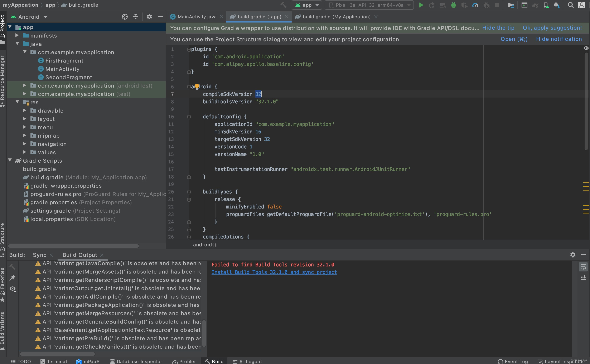The width and height of the screenshot is (590, 364).
Task: Start debugging with the green bug icon
Action: coord(453,5)
